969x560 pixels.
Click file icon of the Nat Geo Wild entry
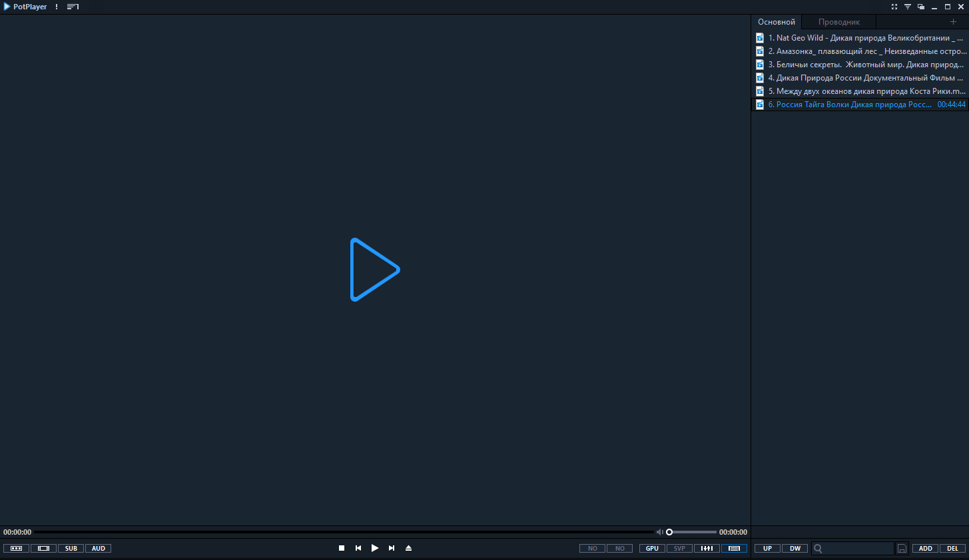click(760, 38)
